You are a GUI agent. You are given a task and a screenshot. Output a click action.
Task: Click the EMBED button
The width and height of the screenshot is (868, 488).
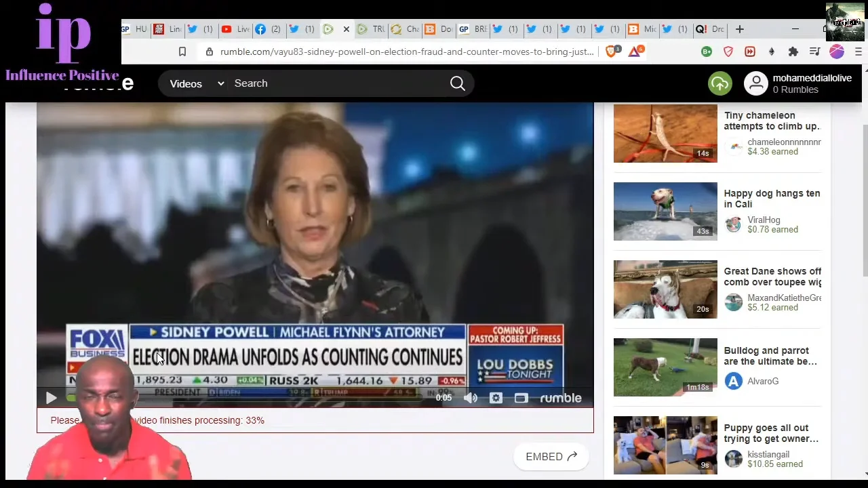pos(551,457)
